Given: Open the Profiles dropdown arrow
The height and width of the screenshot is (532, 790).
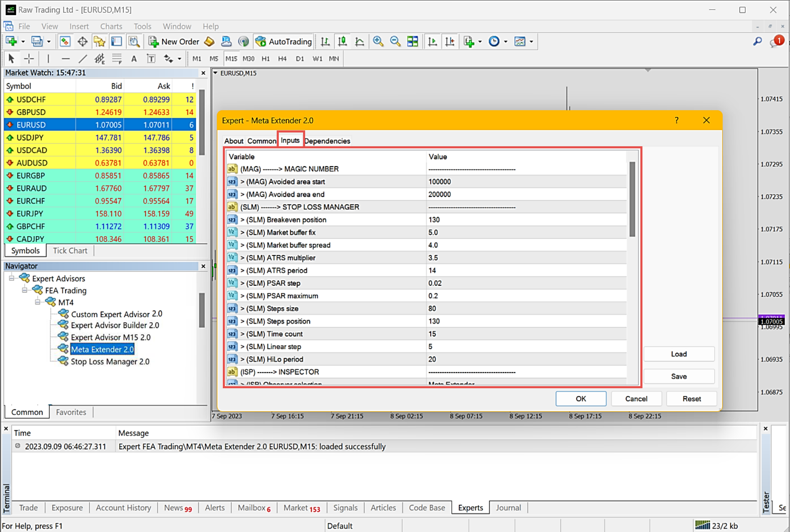Looking at the screenshot, I should [x=49, y=41].
